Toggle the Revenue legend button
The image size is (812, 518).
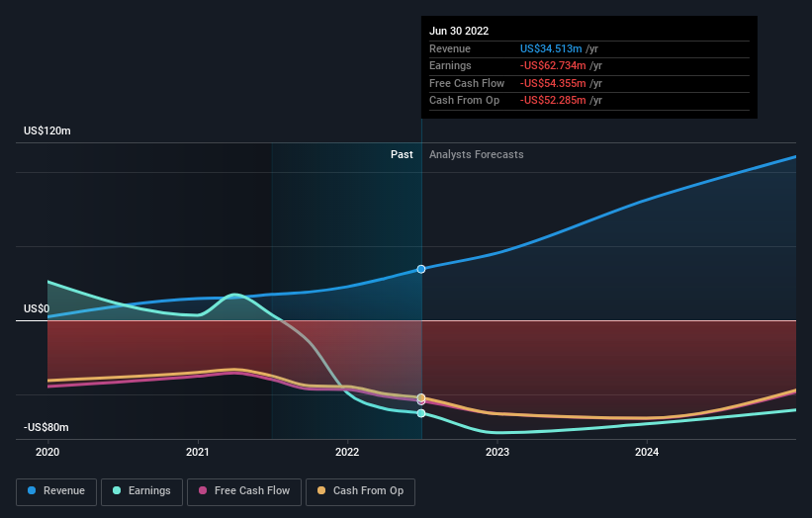(56, 491)
